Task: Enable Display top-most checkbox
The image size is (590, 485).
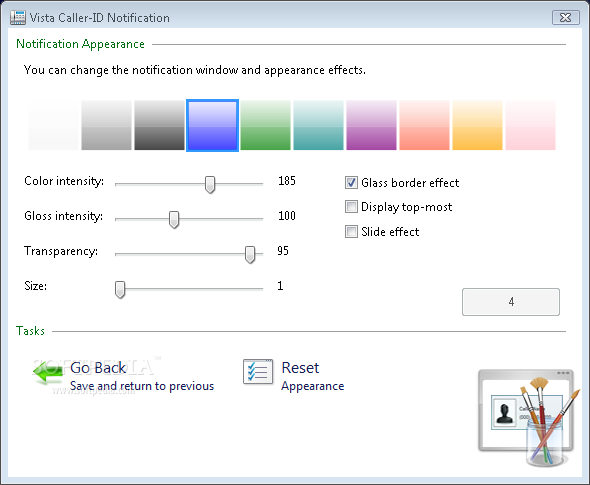Action: [x=351, y=207]
